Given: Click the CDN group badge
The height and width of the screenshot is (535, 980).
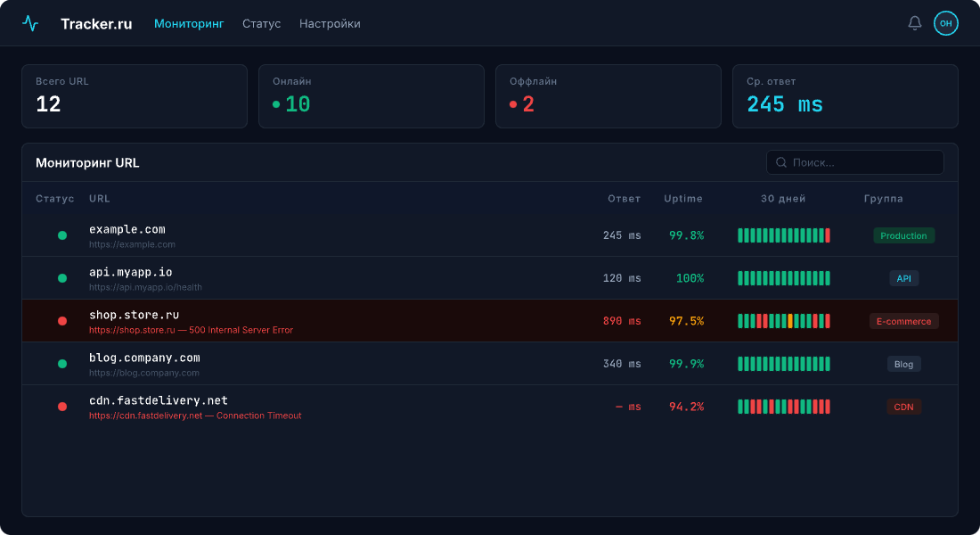Looking at the screenshot, I should click(903, 407).
